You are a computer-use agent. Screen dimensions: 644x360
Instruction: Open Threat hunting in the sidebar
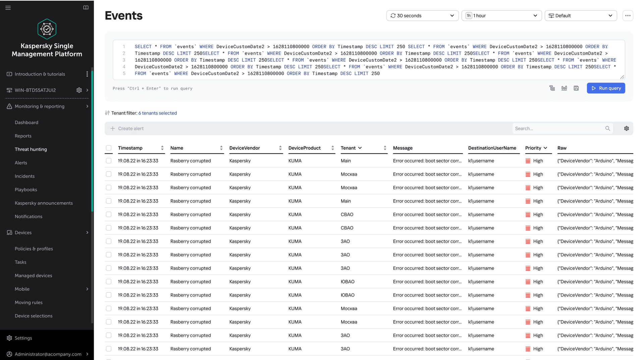31,149
